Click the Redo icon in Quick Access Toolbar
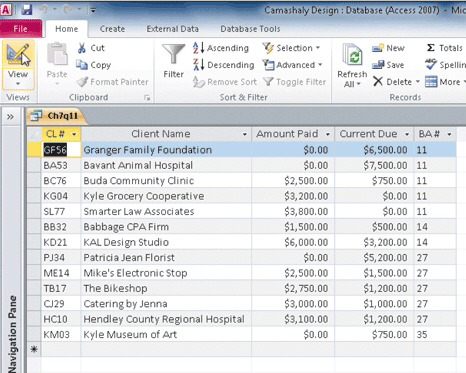Image resolution: width=466 pixels, height=373 pixels. [x=68, y=10]
